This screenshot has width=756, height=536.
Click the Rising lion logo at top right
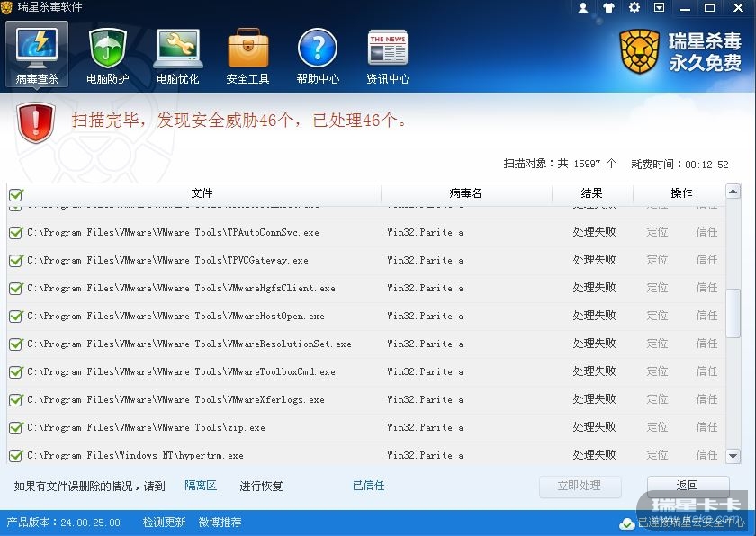639,51
